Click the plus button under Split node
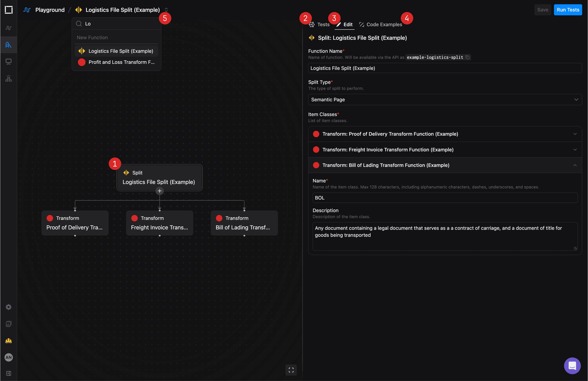Viewport: 588px width, 381px height. coord(160,191)
